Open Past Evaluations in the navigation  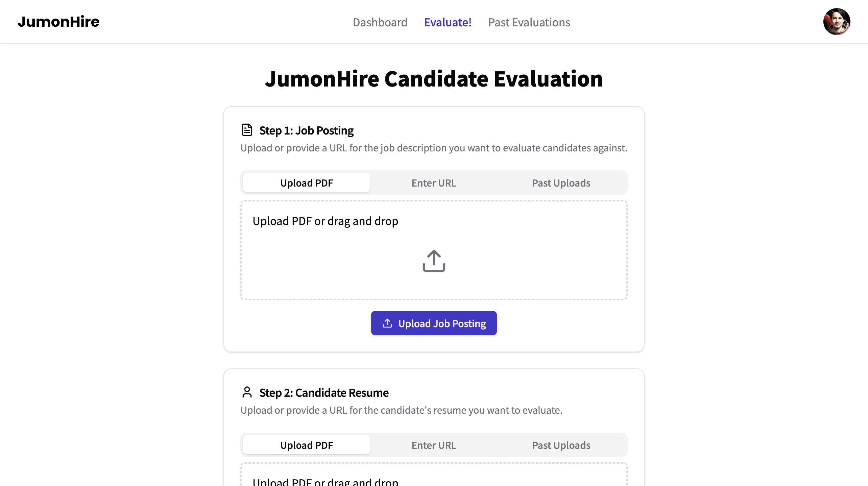click(x=529, y=22)
